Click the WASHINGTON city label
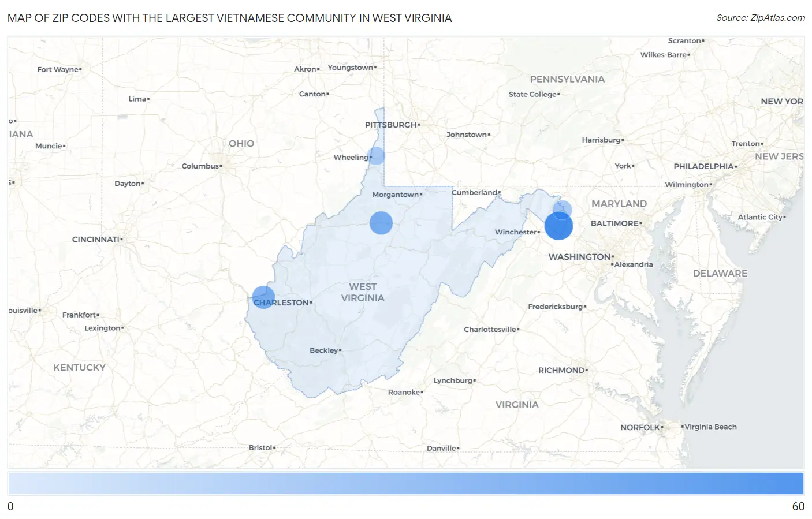812x519 pixels. 580,257
